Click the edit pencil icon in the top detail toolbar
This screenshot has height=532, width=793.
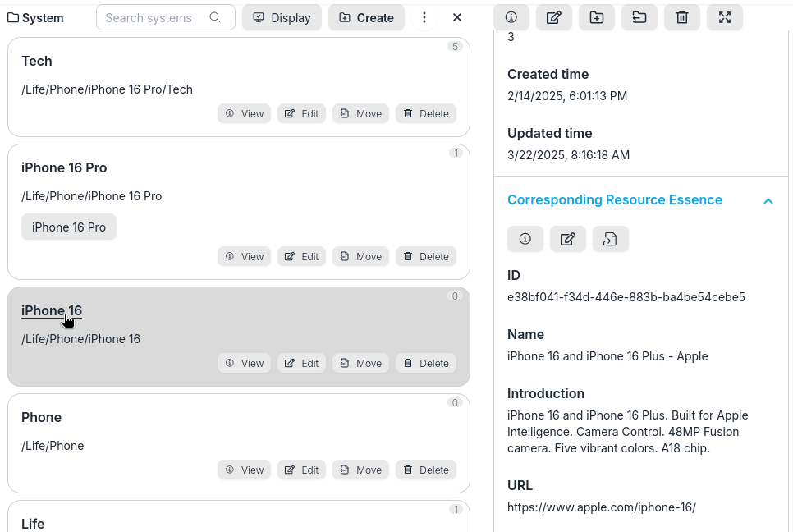point(554,17)
